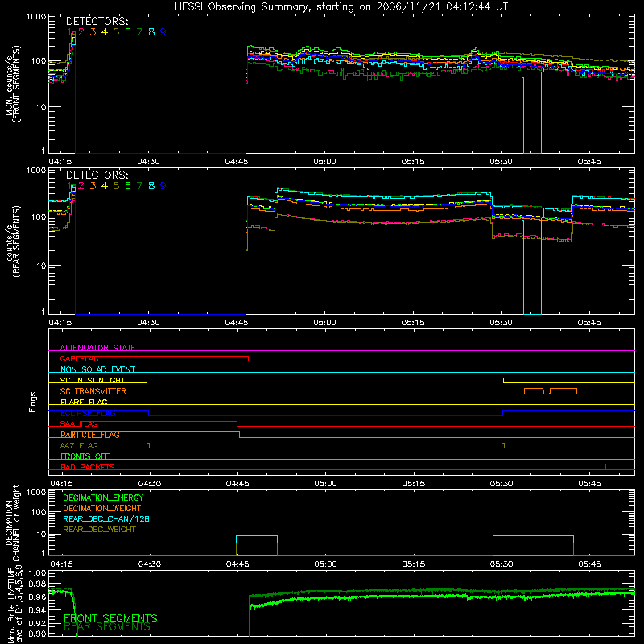
Task: Click the SAA_FLAG label
Action: [x=79, y=423]
